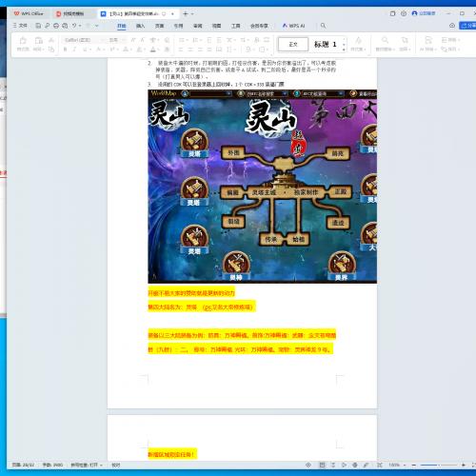The image size is (476, 476).
Task: Click the page count indicator in status bar
Action: [x=23, y=465]
